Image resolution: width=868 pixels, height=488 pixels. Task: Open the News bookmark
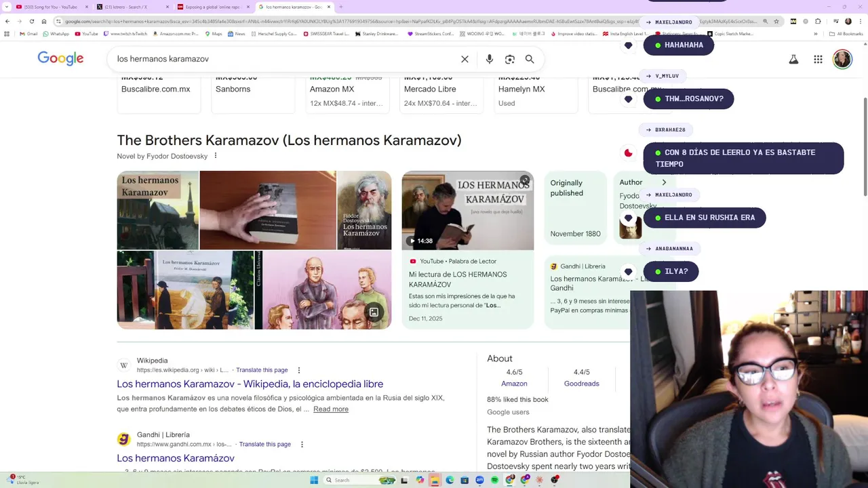point(236,33)
